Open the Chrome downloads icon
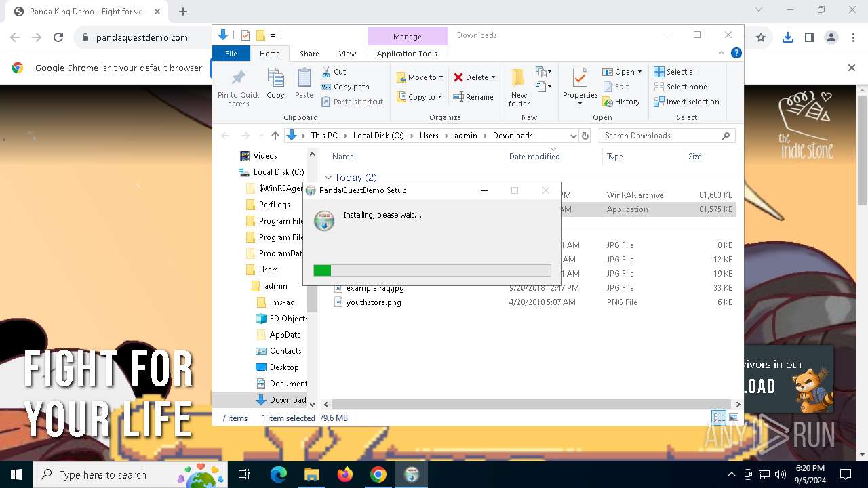The image size is (868, 488). click(787, 37)
